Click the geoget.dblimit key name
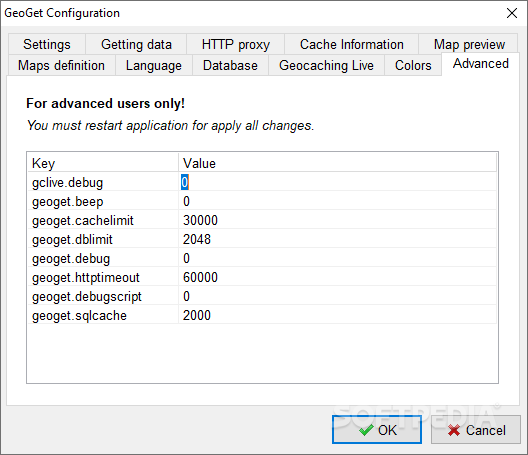 pyautogui.click(x=72, y=239)
